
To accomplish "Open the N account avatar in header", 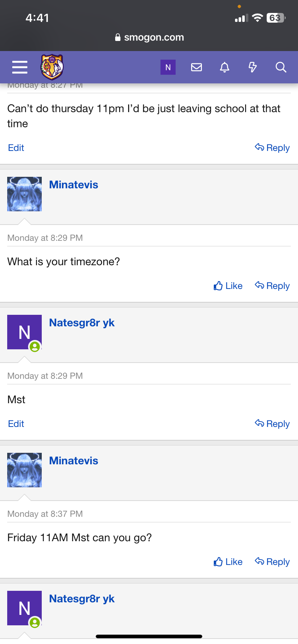I will pyautogui.click(x=168, y=67).
